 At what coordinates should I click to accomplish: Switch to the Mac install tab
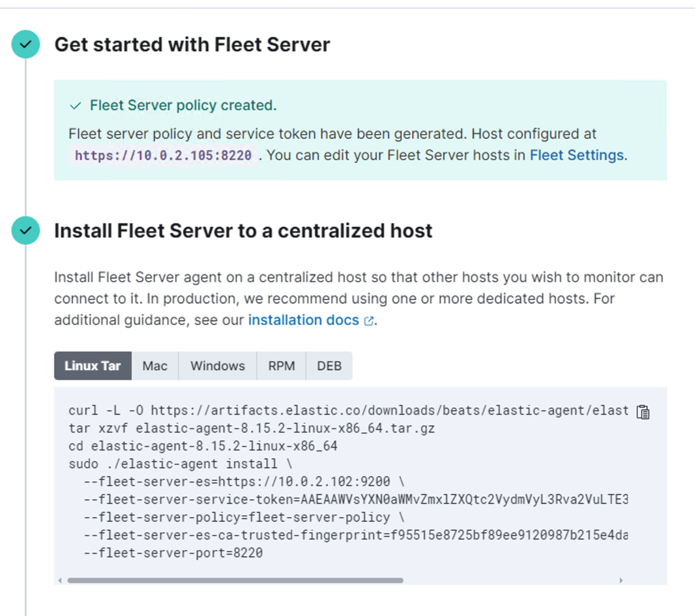pos(155,366)
